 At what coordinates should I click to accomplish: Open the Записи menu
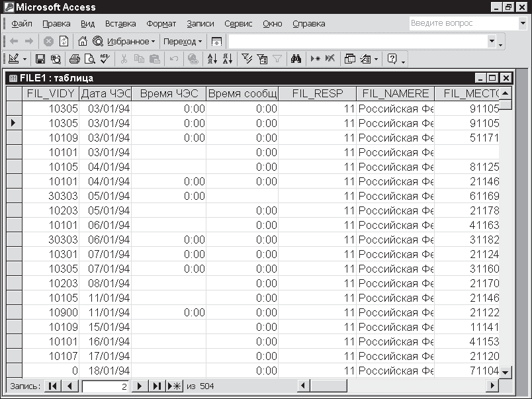click(200, 23)
